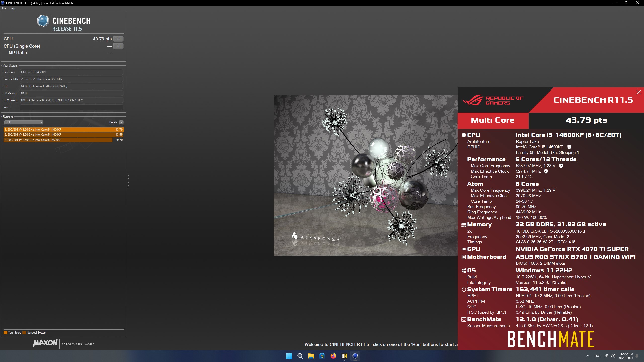
Task: Close the BenchMate result overlay
Action: 638,92
